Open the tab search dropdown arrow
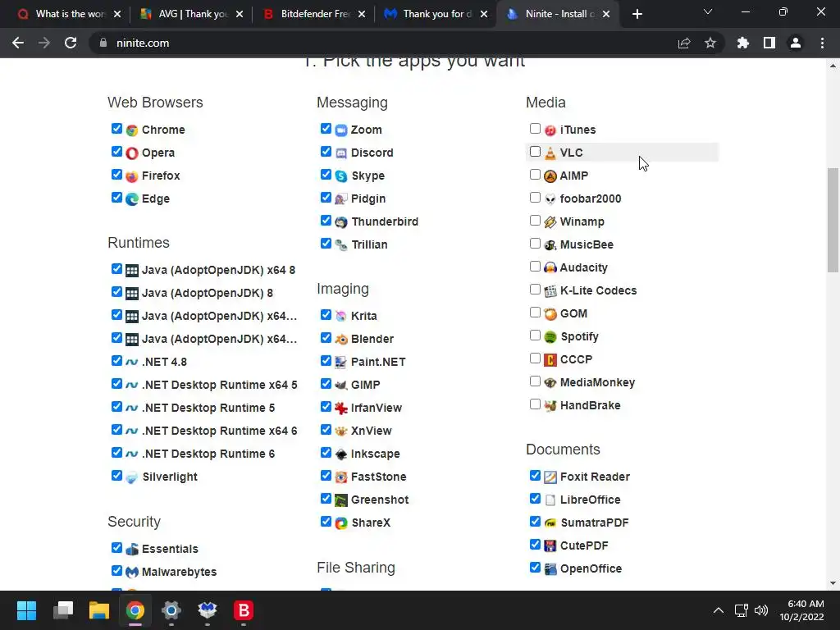This screenshot has height=630, width=840. [708, 11]
